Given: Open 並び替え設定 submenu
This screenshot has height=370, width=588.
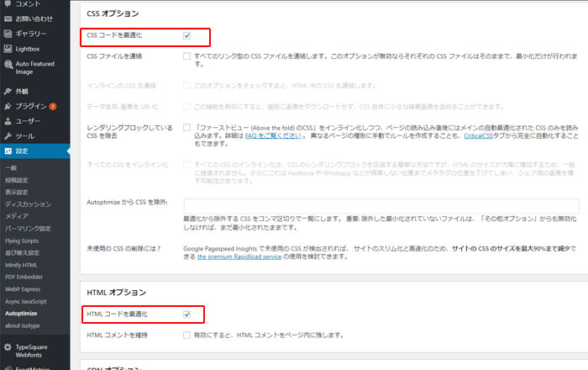Looking at the screenshot, I should coord(23,253).
